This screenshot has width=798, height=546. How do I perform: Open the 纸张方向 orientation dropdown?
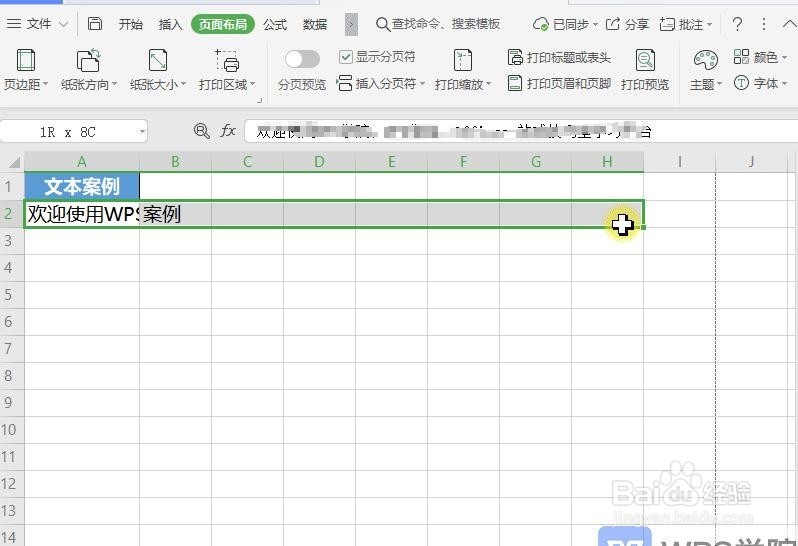coord(89,70)
